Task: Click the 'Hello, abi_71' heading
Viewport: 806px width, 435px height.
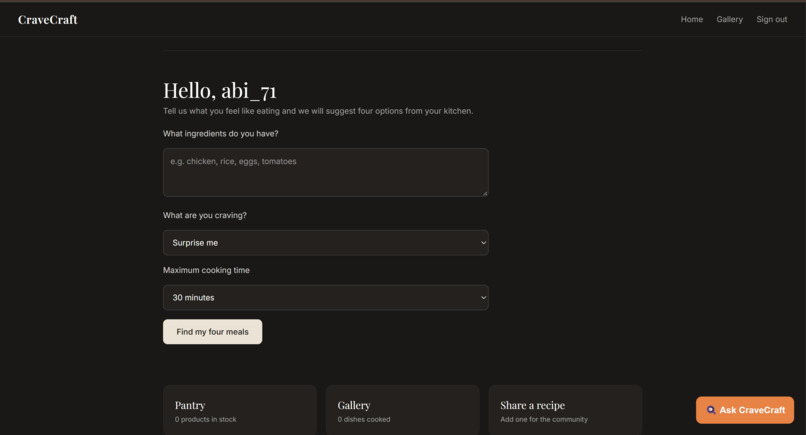Action: click(219, 91)
